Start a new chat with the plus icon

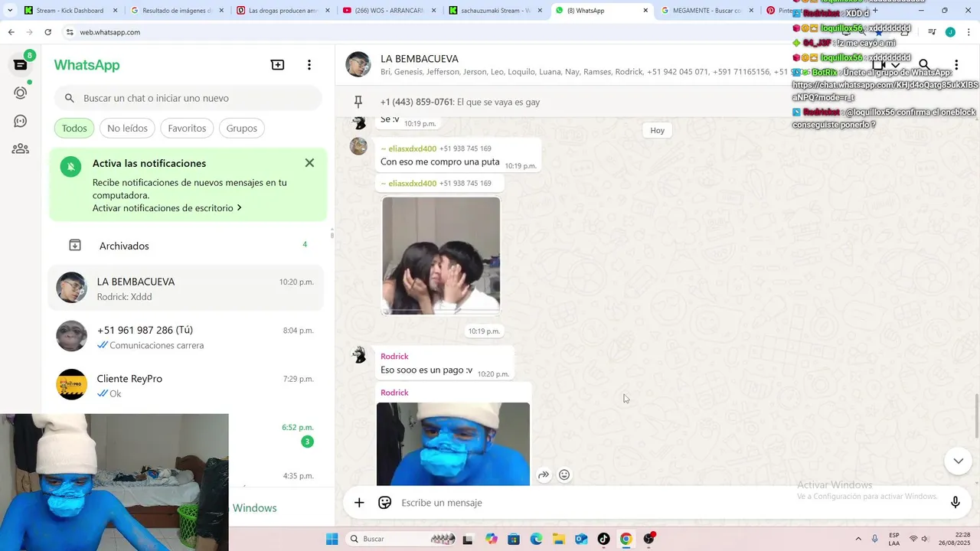point(278,65)
